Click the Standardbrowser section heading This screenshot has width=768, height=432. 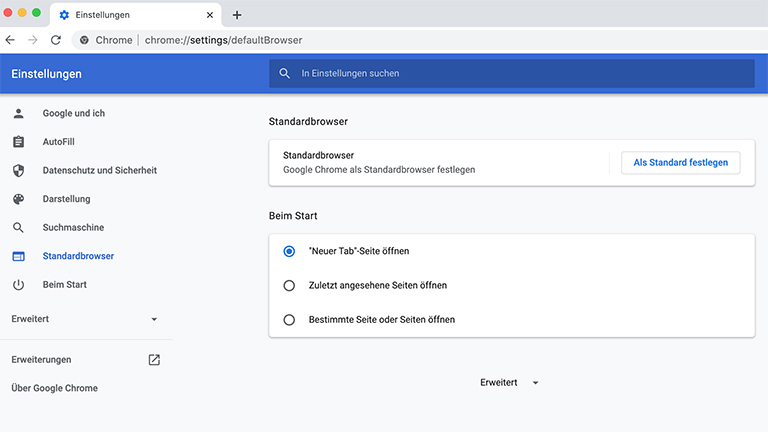(308, 121)
